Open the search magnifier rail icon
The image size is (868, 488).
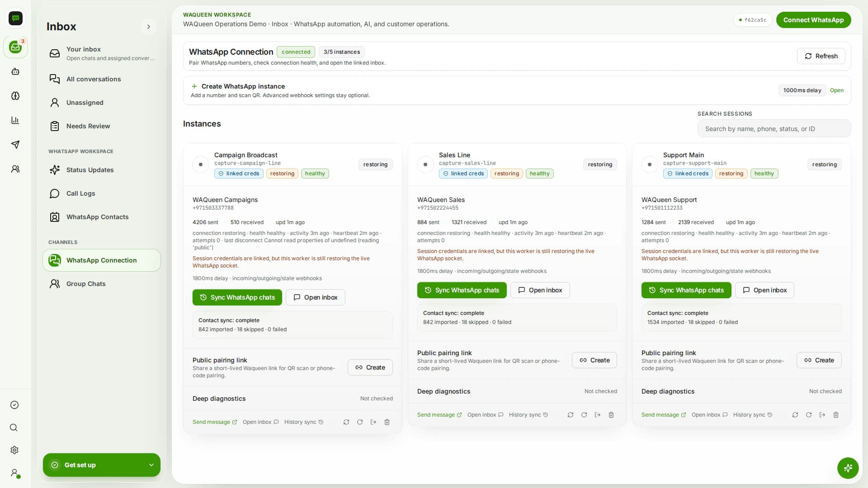coord(14,427)
